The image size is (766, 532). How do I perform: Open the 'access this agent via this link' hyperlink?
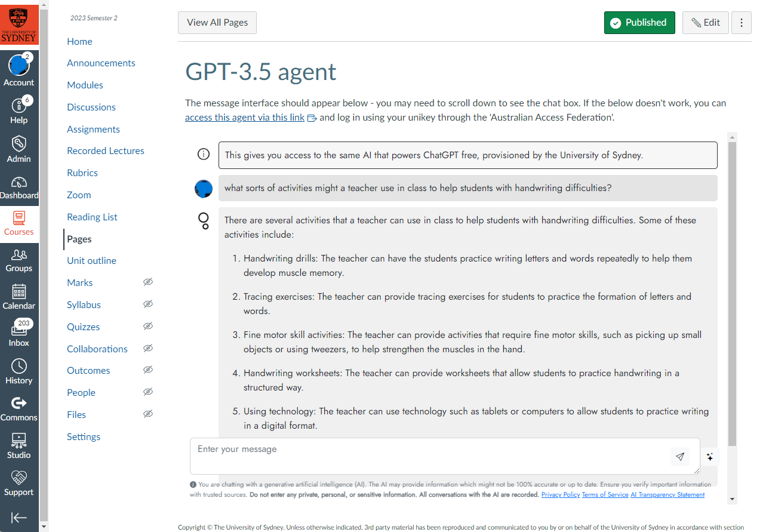click(x=245, y=118)
